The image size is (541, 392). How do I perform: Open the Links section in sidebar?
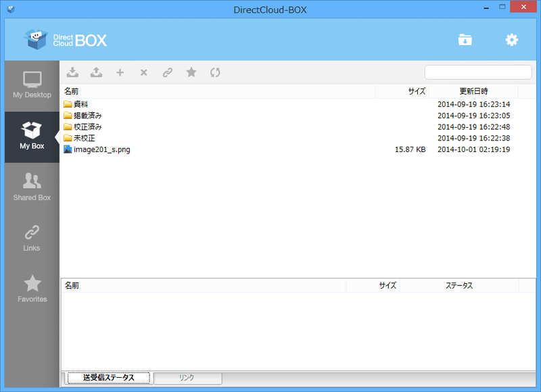click(x=31, y=238)
